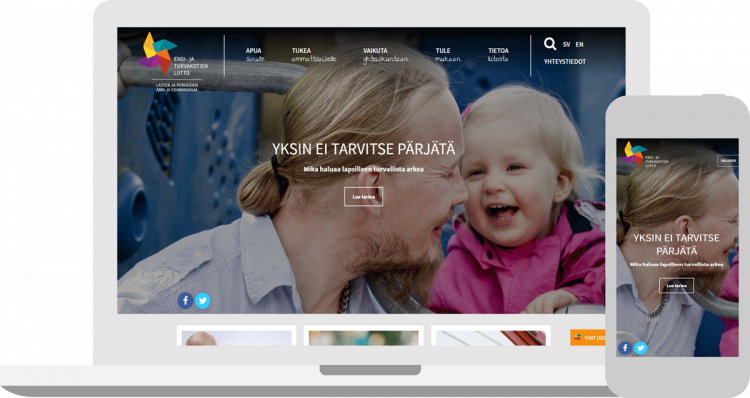Open the TULE mukaan menu
The width and height of the screenshot is (750, 398).
pyautogui.click(x=448, y=55)
